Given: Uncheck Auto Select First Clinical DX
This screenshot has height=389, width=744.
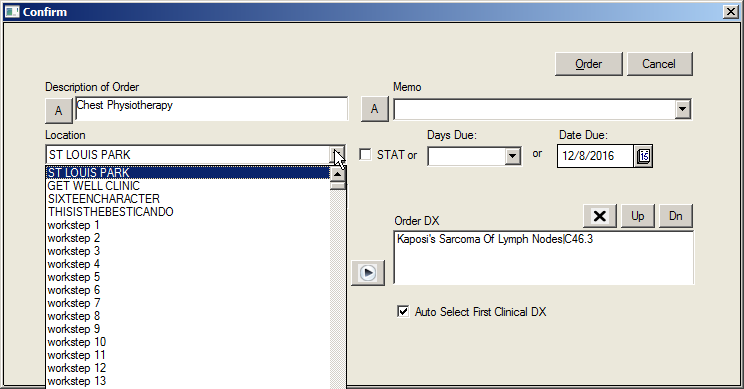Looking at the screenshot, I should click(x=403, y=312).
